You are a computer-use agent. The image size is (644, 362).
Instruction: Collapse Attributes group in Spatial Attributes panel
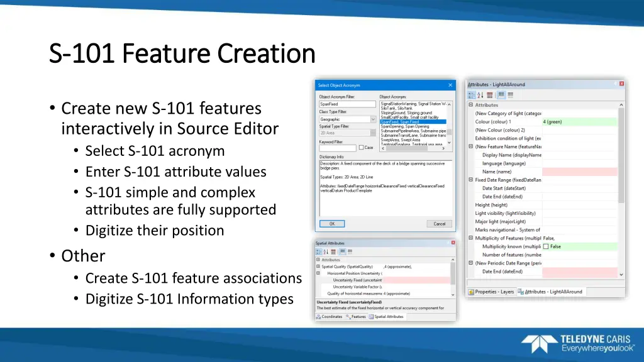pos(318,260)
